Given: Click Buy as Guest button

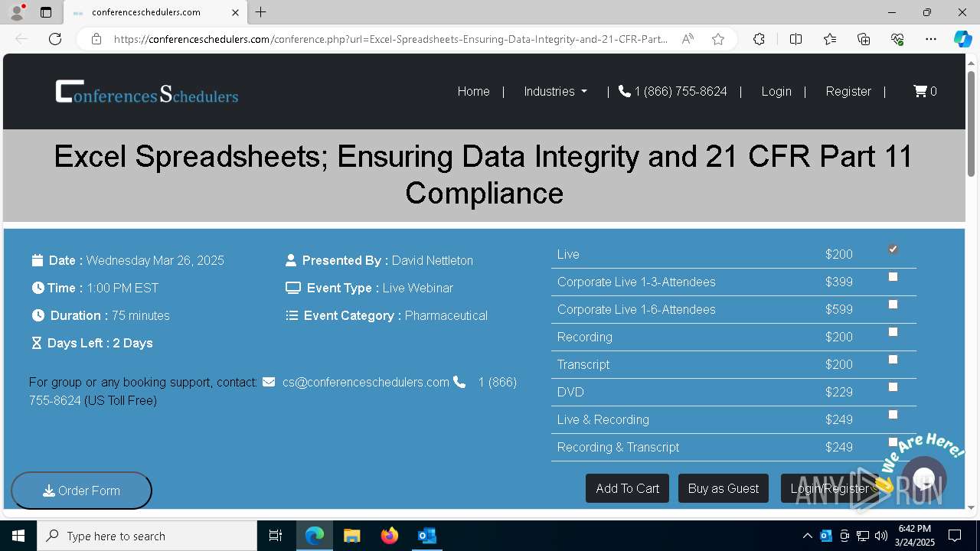Looking at the screenshot, I should tap(724, 488).
